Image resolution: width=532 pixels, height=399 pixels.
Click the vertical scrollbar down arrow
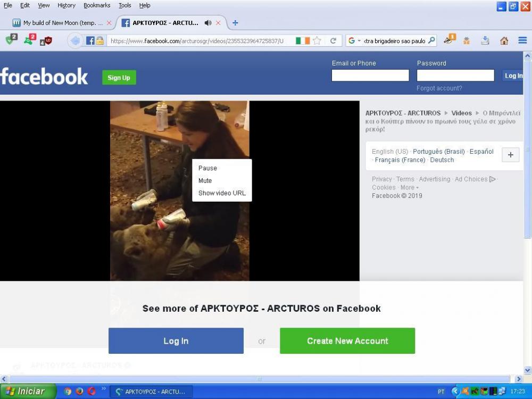coord(528,370)
